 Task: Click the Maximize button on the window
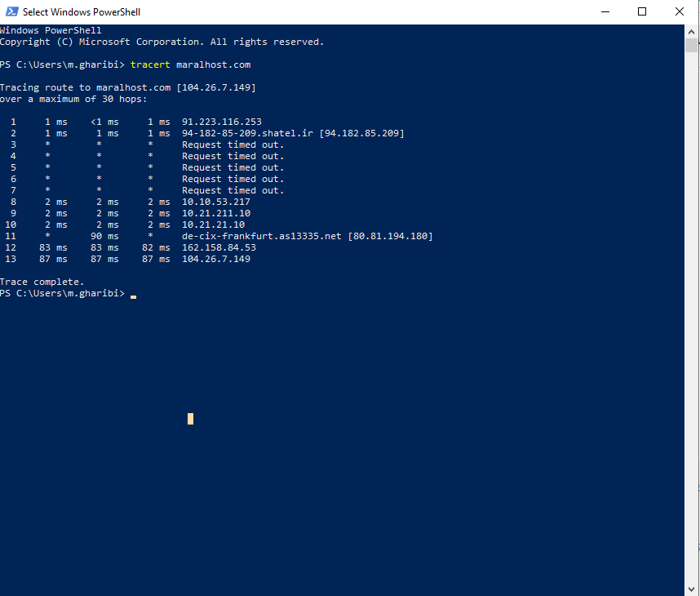[642, 11]
